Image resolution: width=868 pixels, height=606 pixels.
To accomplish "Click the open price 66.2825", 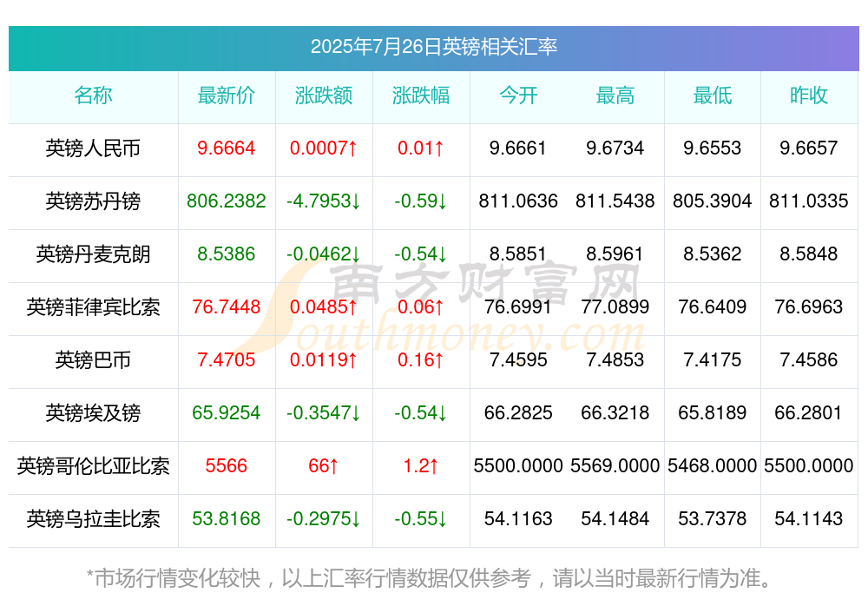I will (518, 412).
